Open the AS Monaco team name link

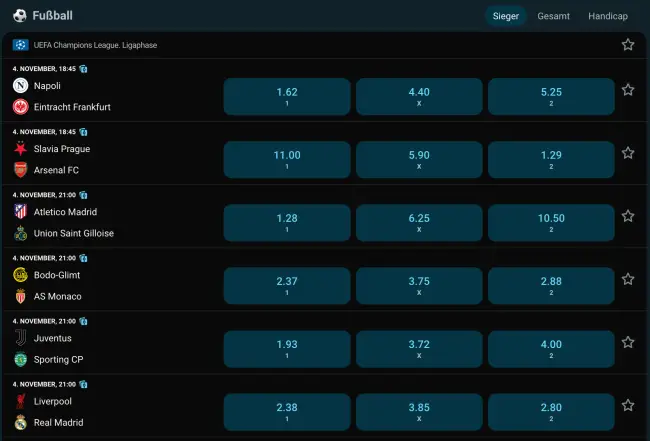click(x=58, y=296)
